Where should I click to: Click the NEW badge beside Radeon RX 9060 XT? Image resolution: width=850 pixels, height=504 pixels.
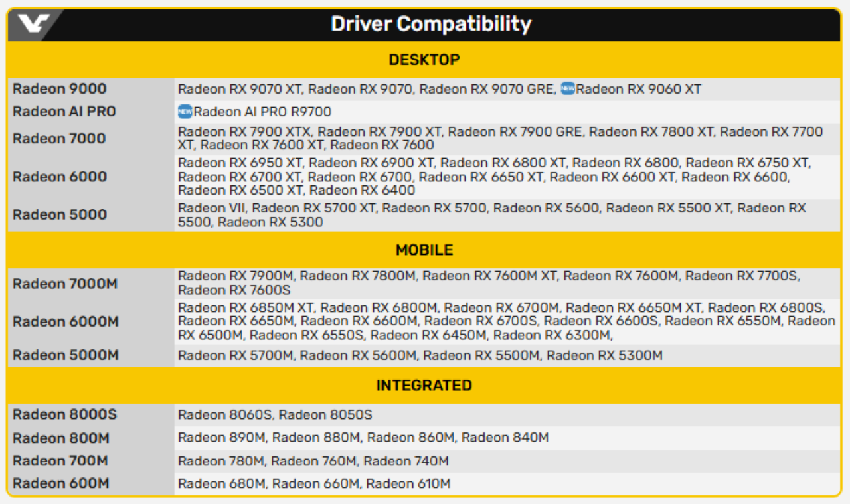[568, 88]
